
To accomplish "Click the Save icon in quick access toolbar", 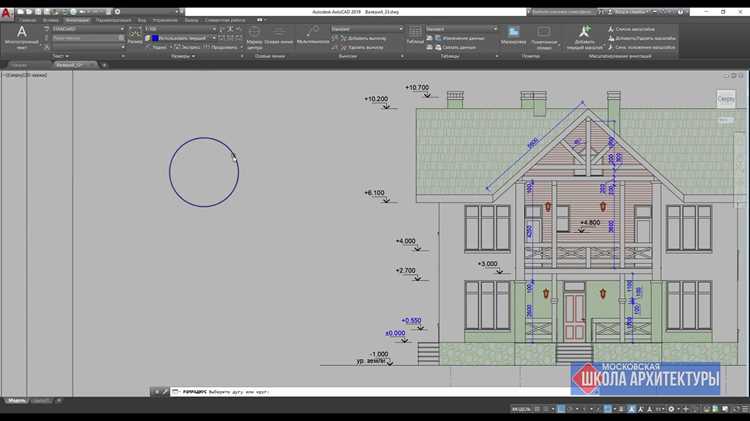I will (x=38, y=12).
